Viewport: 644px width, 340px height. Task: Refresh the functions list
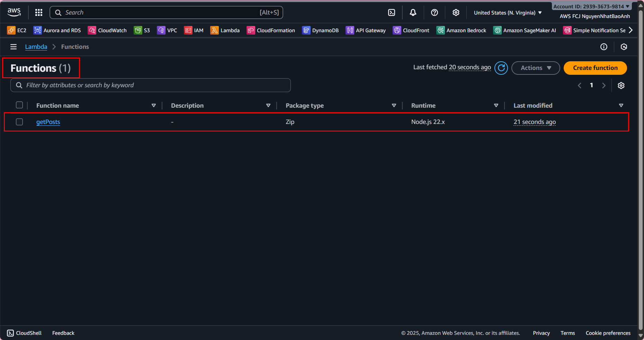(x=501, y=68)
